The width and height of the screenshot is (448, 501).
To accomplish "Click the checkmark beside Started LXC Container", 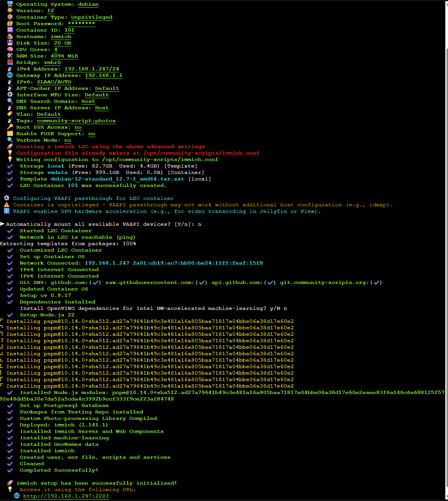I will 10,231.
